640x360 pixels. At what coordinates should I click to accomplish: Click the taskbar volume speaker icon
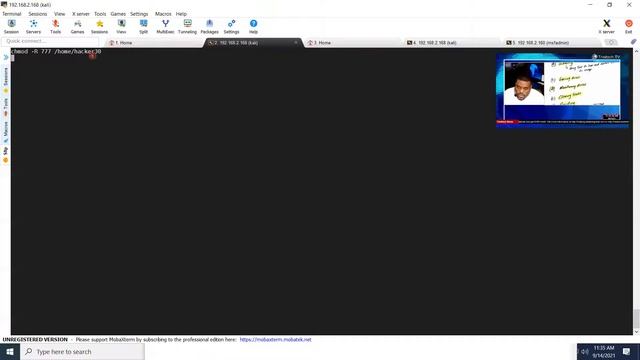click(x=584, y=351)
